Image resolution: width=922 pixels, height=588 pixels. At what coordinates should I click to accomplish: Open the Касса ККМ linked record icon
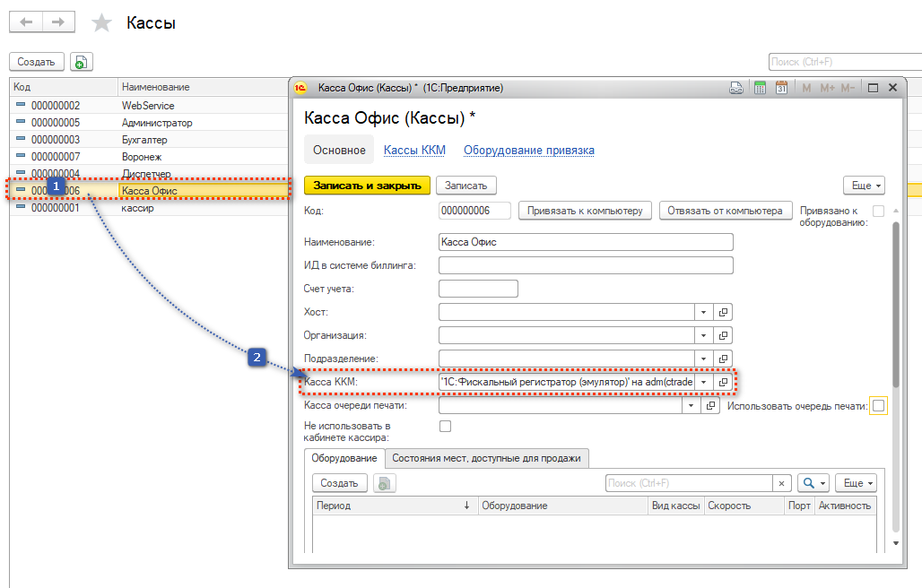click(x=724, y=382)
